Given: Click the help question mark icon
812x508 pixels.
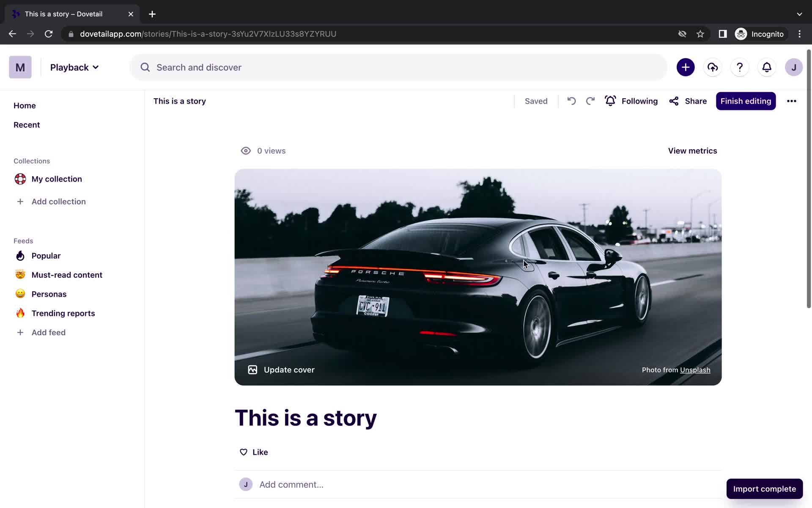Looking at the screenshot, I should [740, 67].
